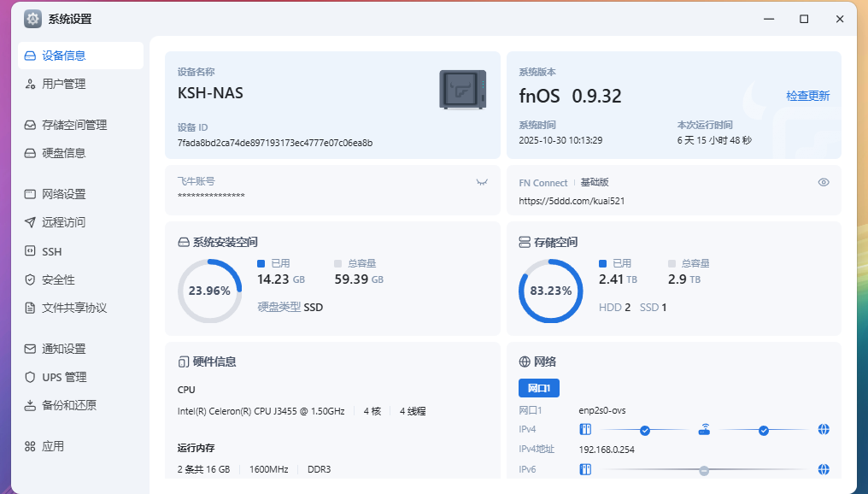Open 用户管理 in the sidebar
Image resolution: width=868 pixels, height=494 pixels.
point(63,84)
